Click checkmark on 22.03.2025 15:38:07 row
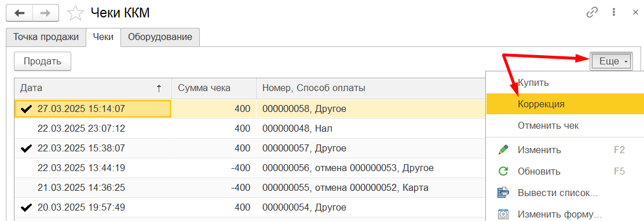The height and width of the screenshot is (221, 644). click(26, 148)
